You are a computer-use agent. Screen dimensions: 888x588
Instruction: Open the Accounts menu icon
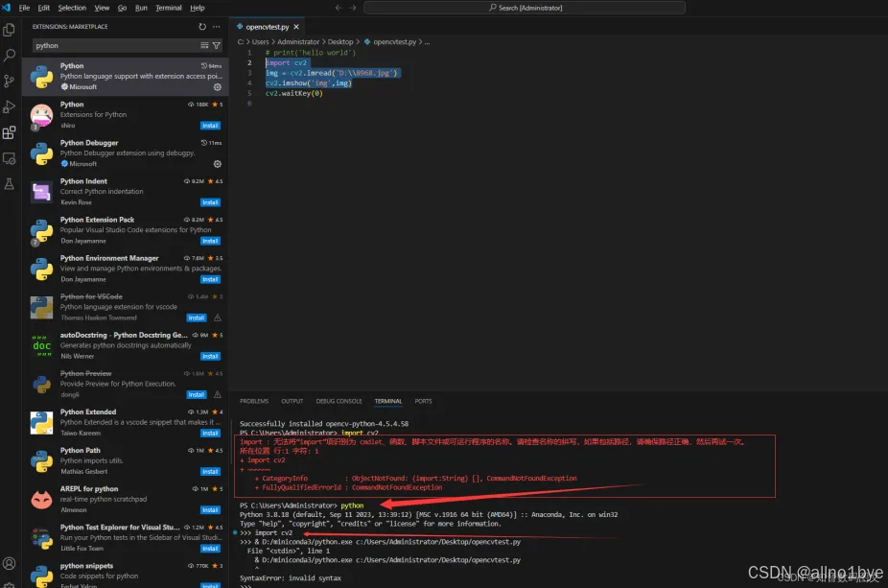(x=9, y=564)
